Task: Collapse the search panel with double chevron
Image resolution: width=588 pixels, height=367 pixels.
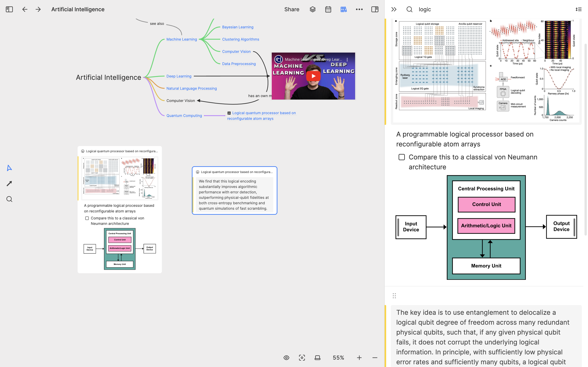Action: click(x=394, y=9)
